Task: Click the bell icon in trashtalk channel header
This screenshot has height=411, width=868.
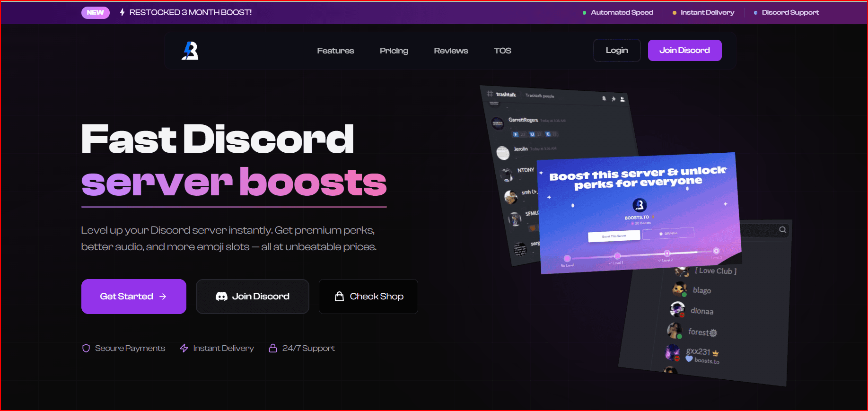Action: [604, 98]
